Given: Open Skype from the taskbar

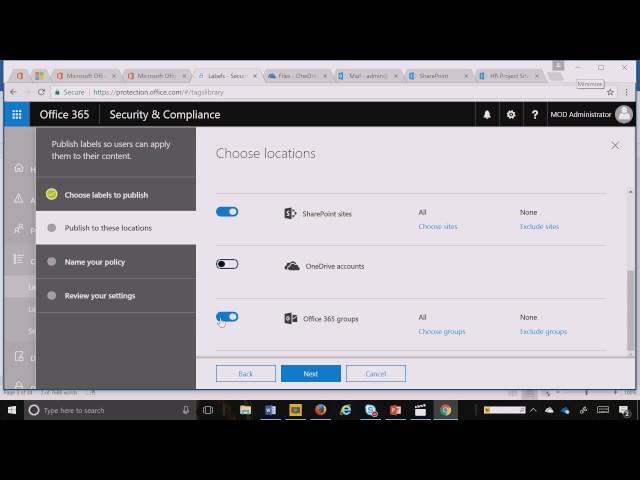Looking at the screenshot, I should coord(370,410).
